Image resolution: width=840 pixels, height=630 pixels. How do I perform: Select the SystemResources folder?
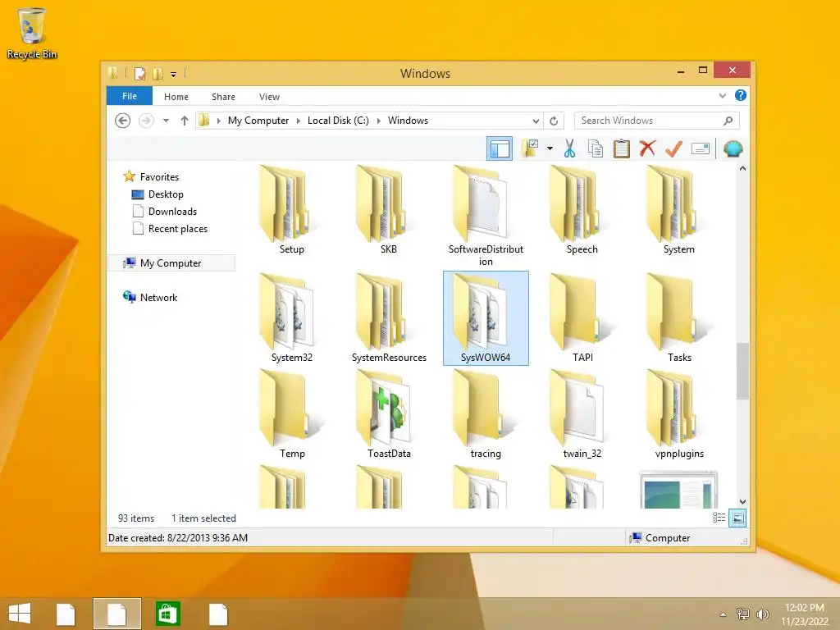point(389,318)
